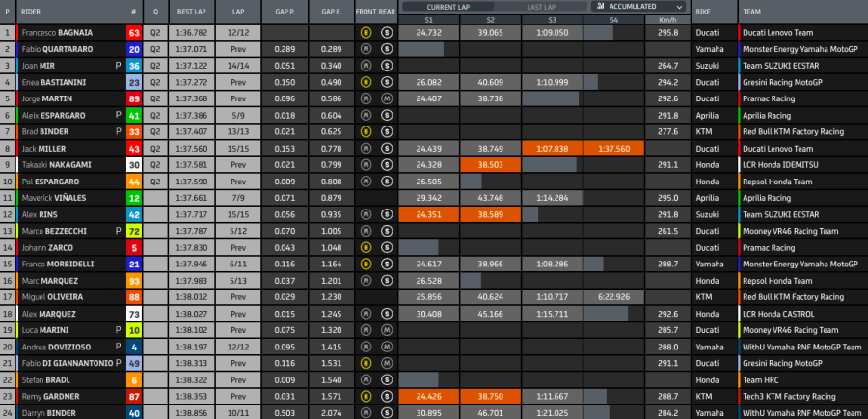Click Remy Gardner's soft rear tyre icon
The width and height of the screenshot is (868, 419).
click(x=386, y=396)
